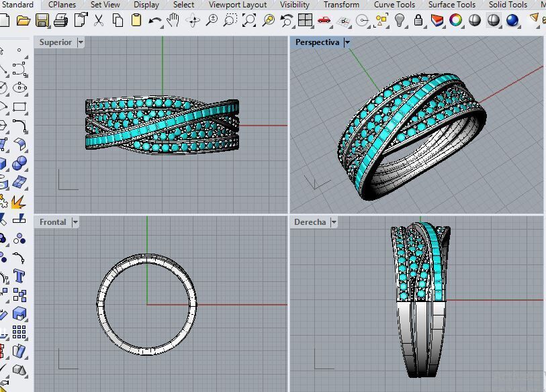Viewport: 546px width, 392px height.
Task: Open the Set CPlane tool icon
Action: point(344,21)
